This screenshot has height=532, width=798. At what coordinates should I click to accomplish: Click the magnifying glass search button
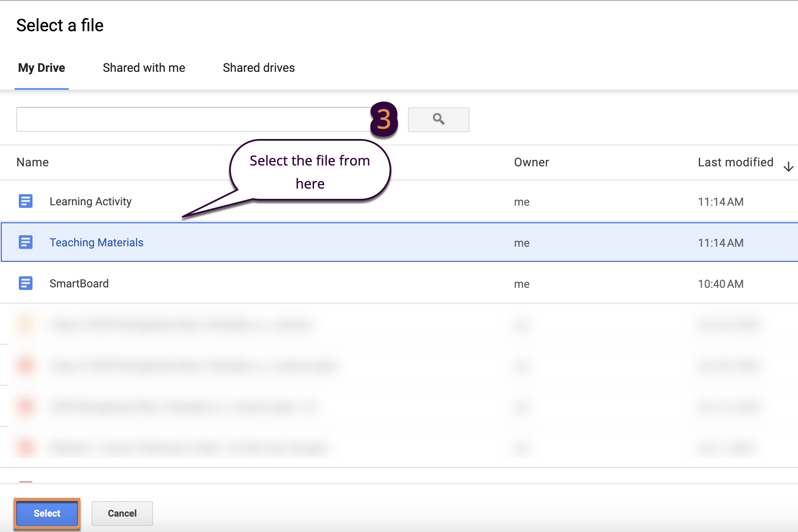point(438,119)
